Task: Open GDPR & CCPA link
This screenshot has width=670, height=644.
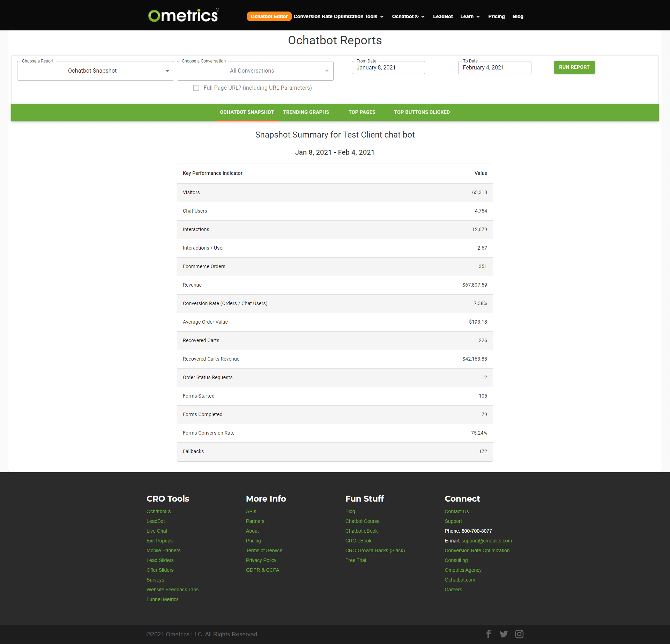Action: [x=262, y=570]
